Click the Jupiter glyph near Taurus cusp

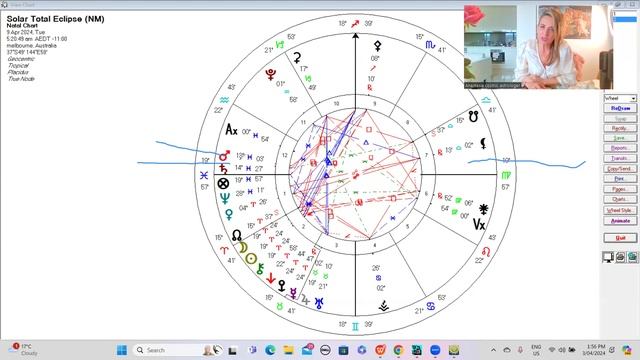pyautogui.click(x=305, y=300)
